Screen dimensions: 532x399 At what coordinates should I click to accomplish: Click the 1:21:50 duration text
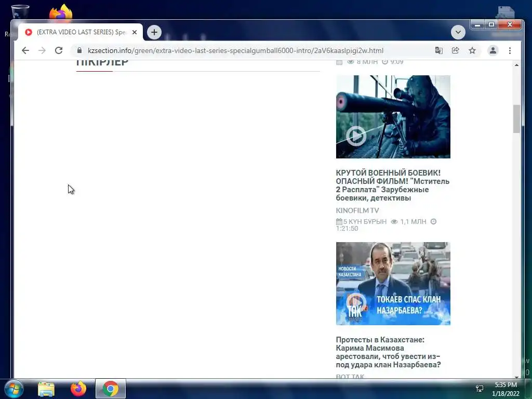point(347,229)
